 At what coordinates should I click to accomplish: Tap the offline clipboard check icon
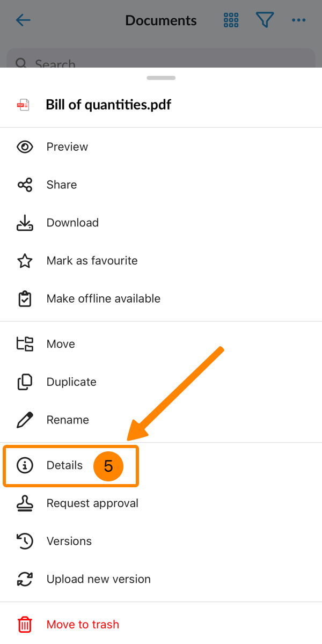coord(25,299)
